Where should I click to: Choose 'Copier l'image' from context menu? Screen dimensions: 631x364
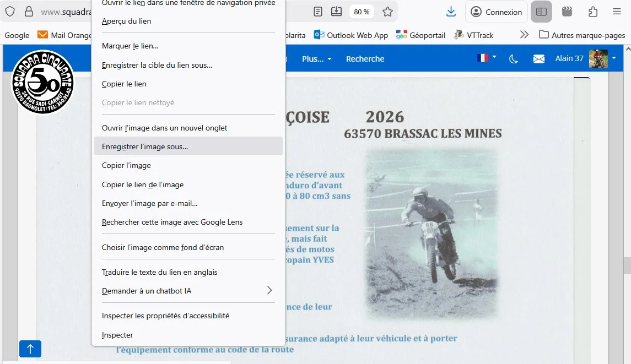[x=126, y=165]
